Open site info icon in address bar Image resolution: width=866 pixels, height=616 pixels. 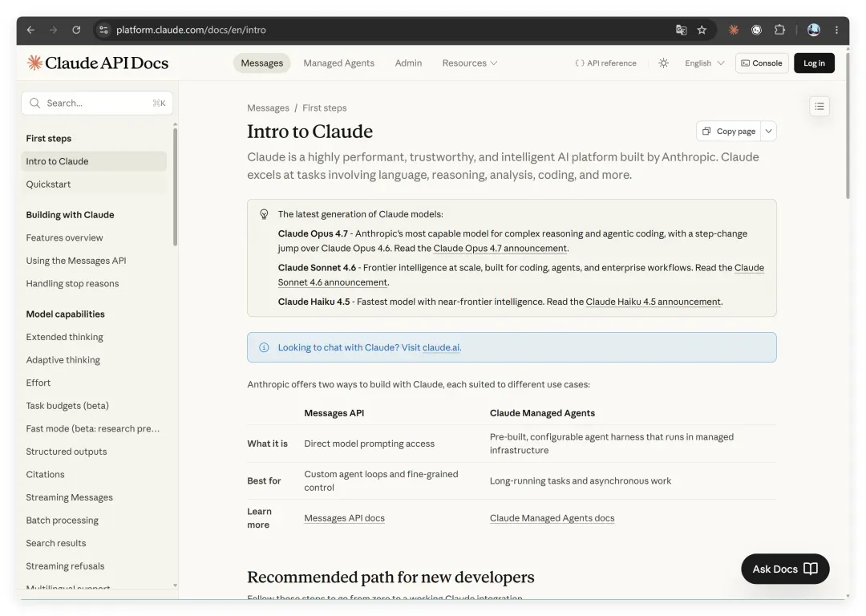pos(103,30)
